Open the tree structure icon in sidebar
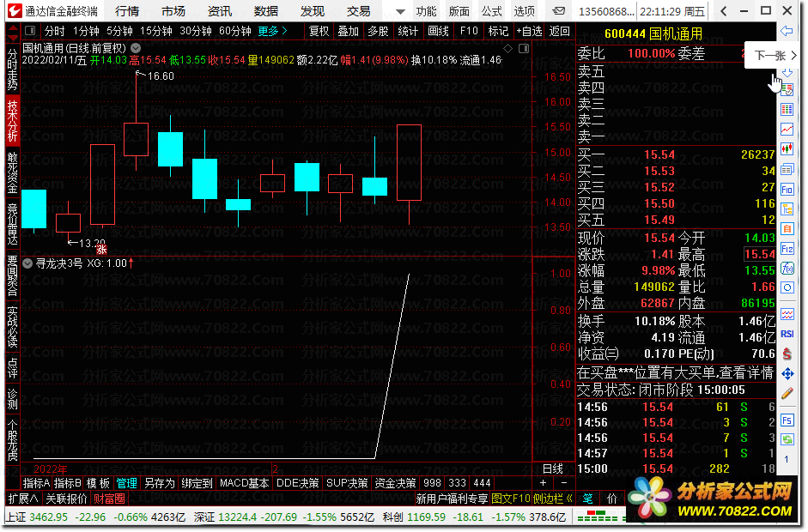Image resolution: width=808 pixels, height=532 pixels. coord(787,209)
